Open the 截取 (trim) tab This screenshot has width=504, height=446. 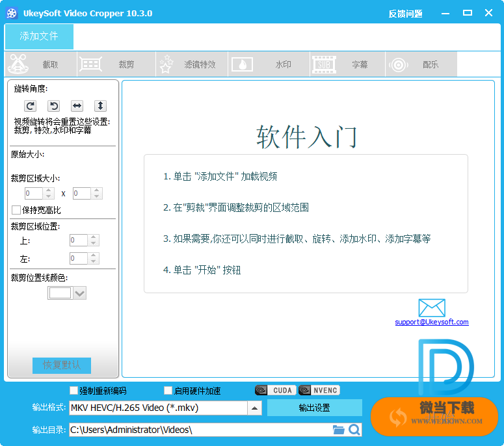[x=41, y=64]
